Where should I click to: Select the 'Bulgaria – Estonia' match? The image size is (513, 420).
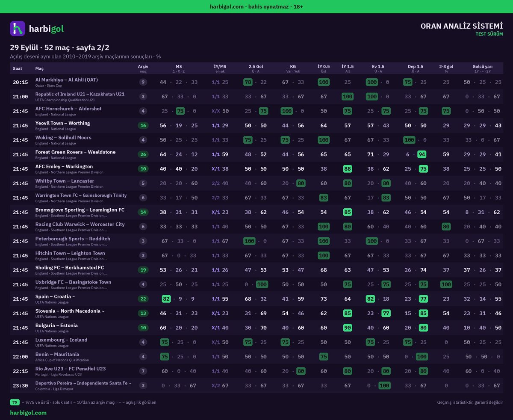(56, 325)
